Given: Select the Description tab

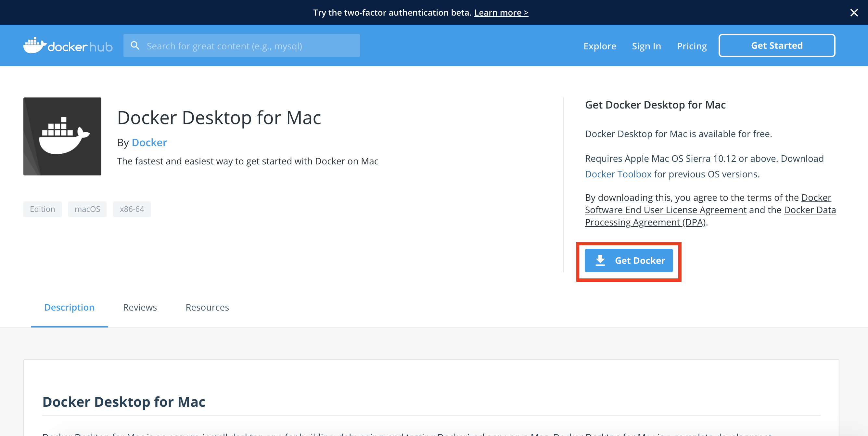Looking at the screenshot, I should point(69,307).
